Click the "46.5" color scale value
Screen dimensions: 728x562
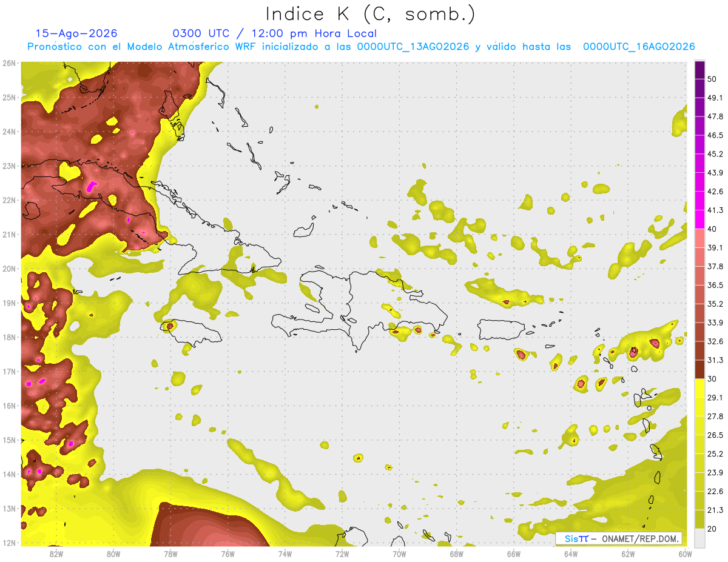[x=715, y=135]
